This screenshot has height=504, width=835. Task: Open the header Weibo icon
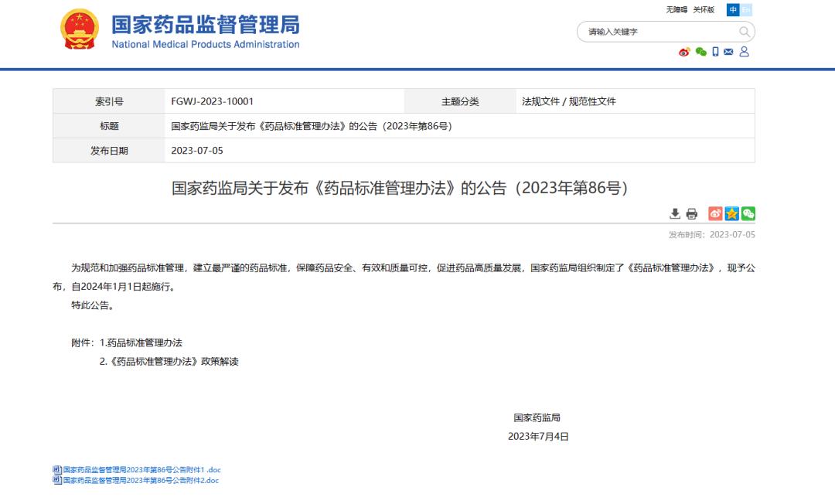(684, 52)
